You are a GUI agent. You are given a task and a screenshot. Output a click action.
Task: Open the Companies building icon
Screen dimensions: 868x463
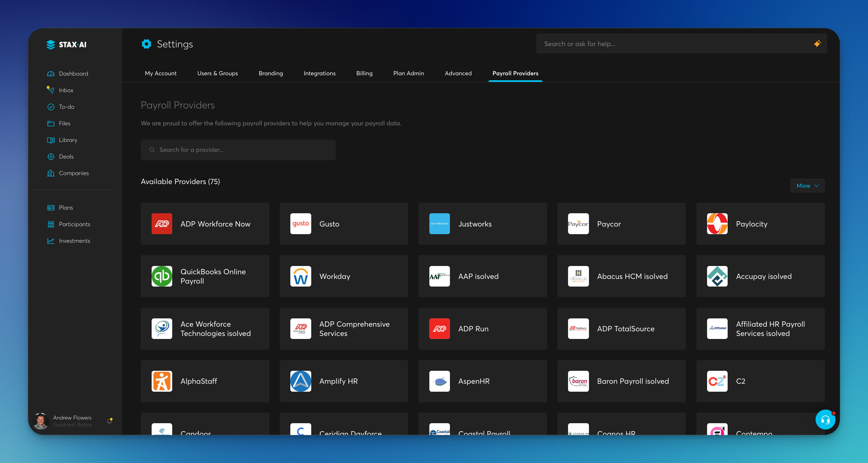(x=51, y=173)
